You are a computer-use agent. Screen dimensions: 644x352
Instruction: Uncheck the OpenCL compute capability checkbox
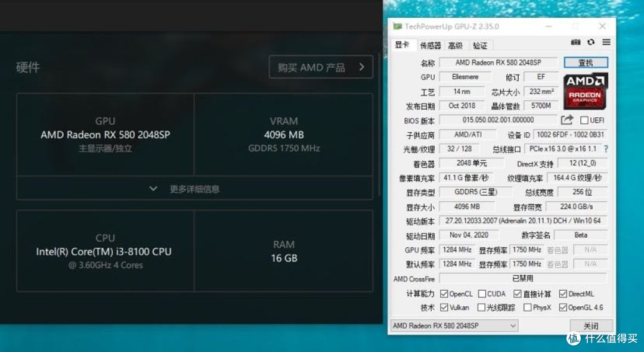pos(442,293)
